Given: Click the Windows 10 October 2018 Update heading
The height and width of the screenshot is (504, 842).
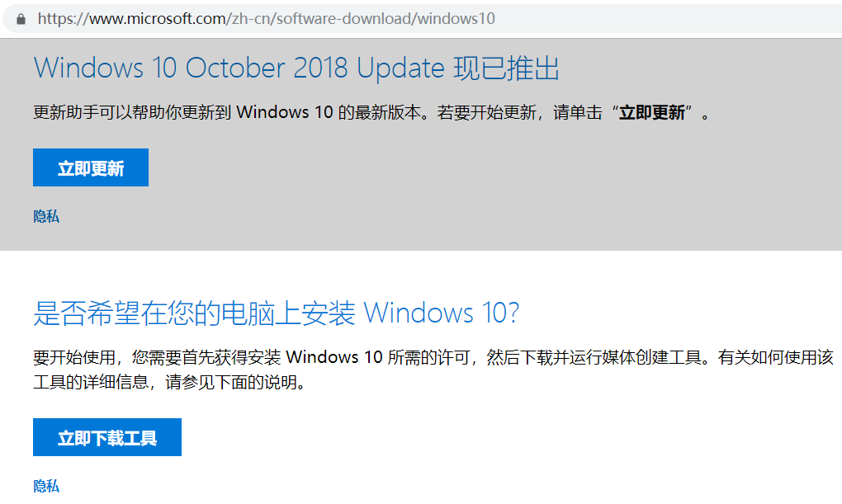Looking at the screenshot, I should (x=239, y=68).
